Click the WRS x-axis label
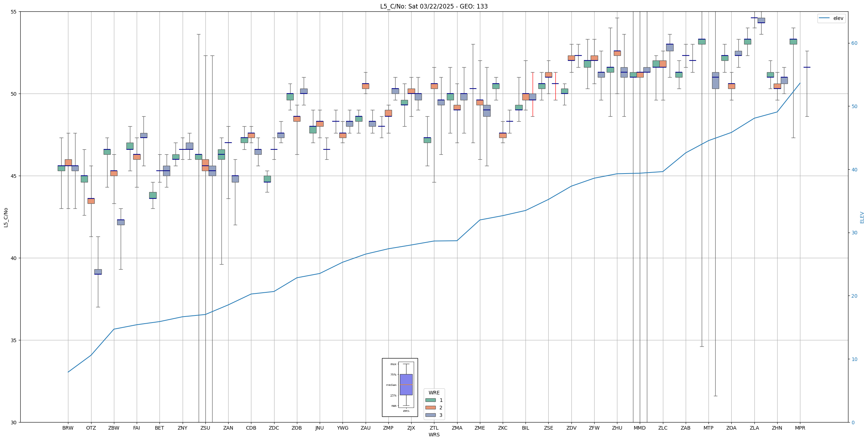Screen dimensions: 868x441 pyautogui.click(x=434, y=435)
